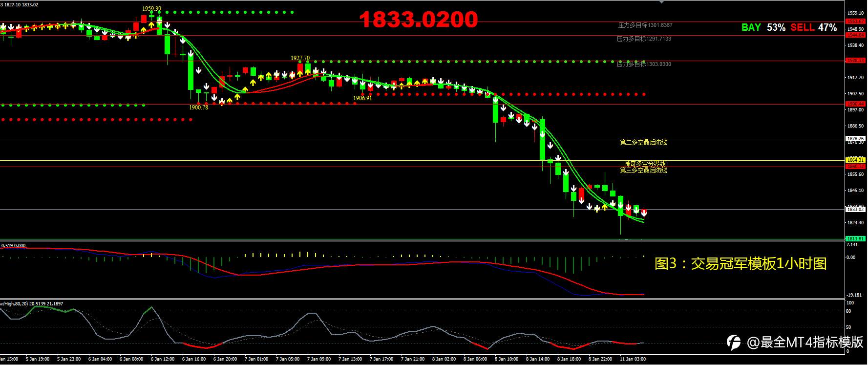This screenshot has width=868, height=365.
Task: Click the 6 Jan 16:00 time label
Action: pos(194,359)
